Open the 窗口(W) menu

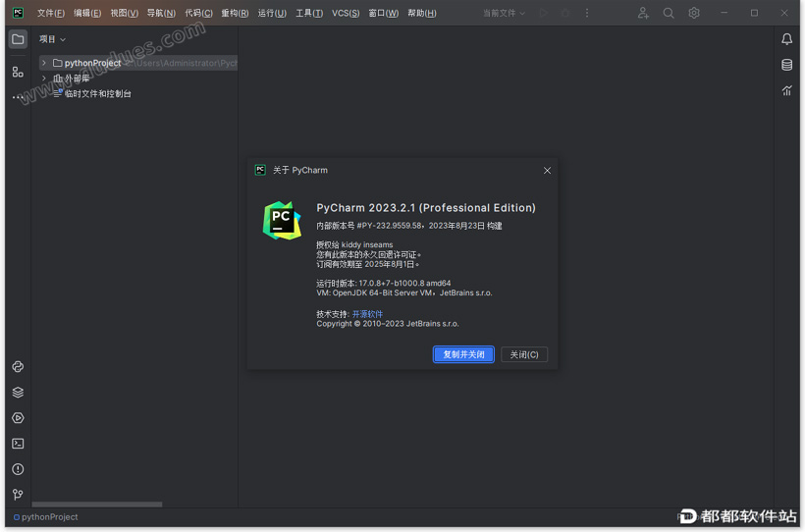pos(384,13)
